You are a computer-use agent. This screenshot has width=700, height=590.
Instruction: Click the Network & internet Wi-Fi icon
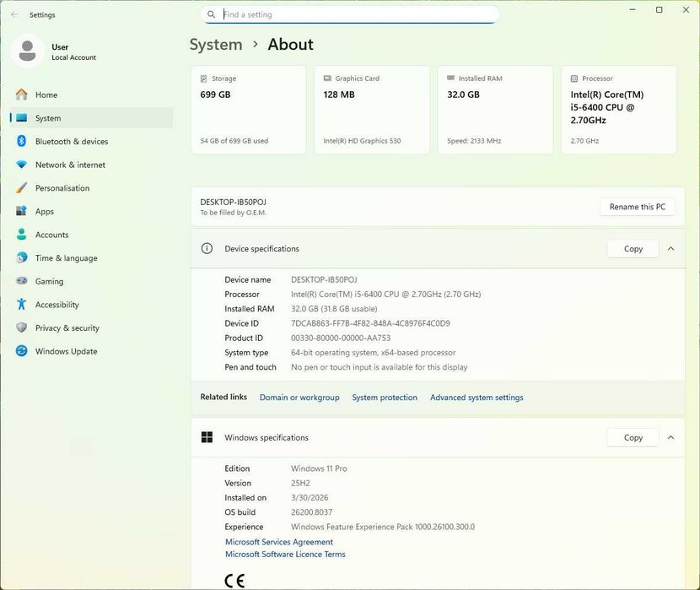pos(21,165)
